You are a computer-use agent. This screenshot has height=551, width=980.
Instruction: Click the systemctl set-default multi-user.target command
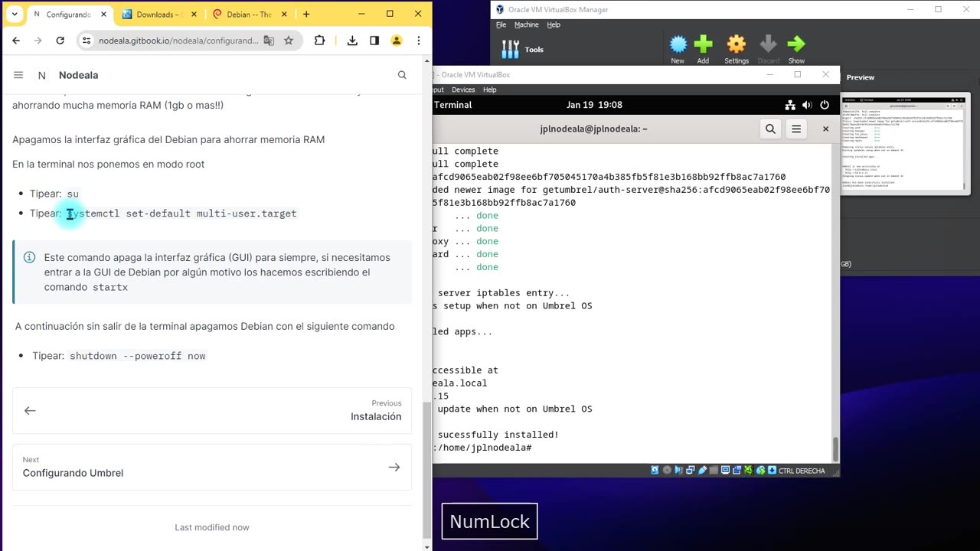tap(181, 214)
